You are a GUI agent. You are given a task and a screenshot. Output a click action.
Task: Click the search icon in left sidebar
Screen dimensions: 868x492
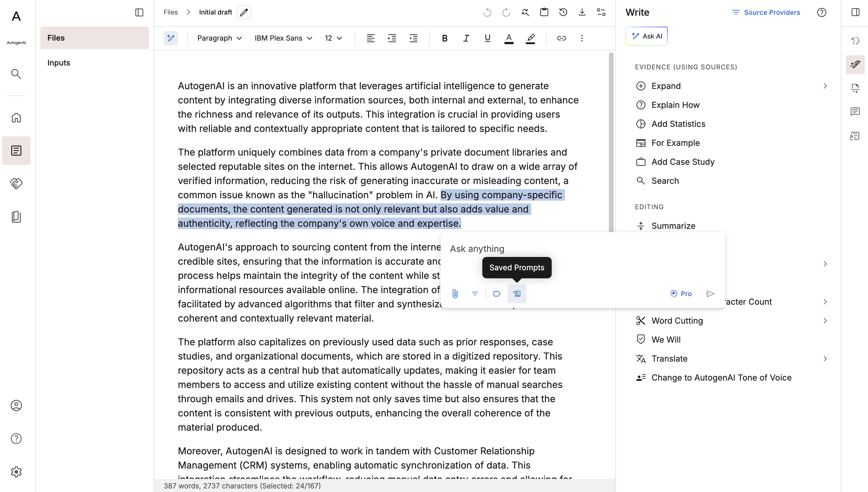16,74
